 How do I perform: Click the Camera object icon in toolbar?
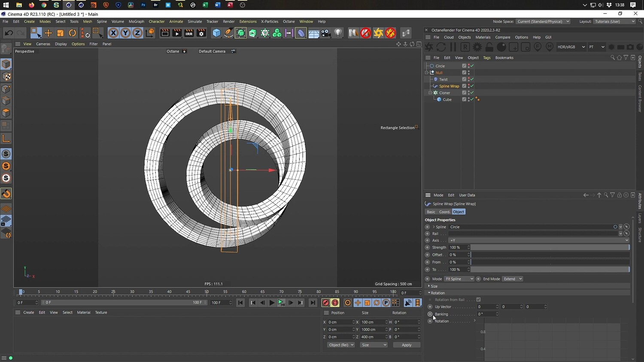click(x=326, y=33)
